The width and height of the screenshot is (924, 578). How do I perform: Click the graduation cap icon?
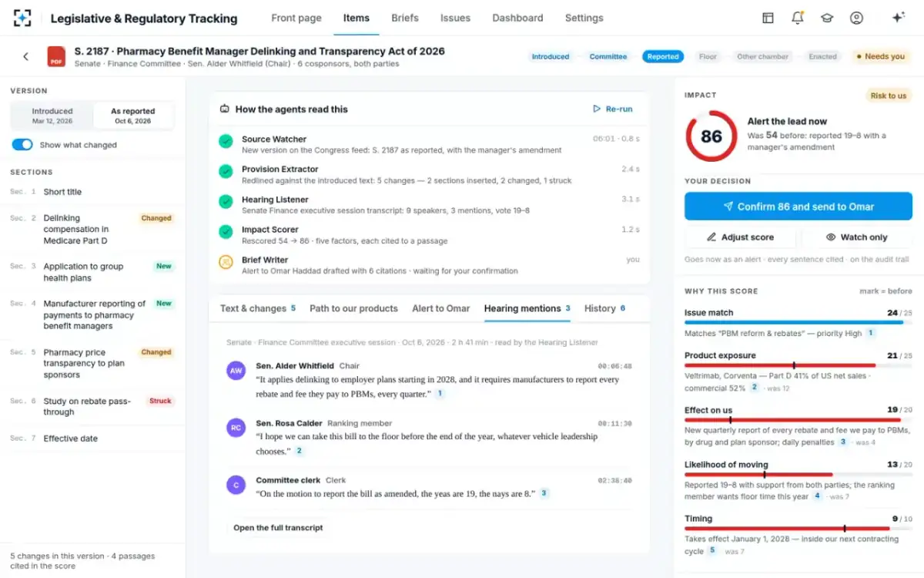[x=827, y=18]
